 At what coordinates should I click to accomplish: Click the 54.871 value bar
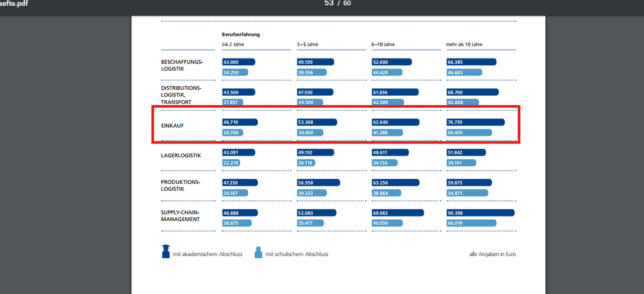[467, 193]
